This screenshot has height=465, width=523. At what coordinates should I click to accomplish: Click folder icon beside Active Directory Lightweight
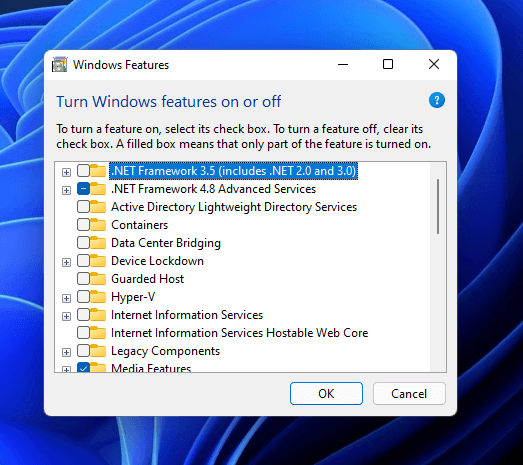(x=98, y=206)
